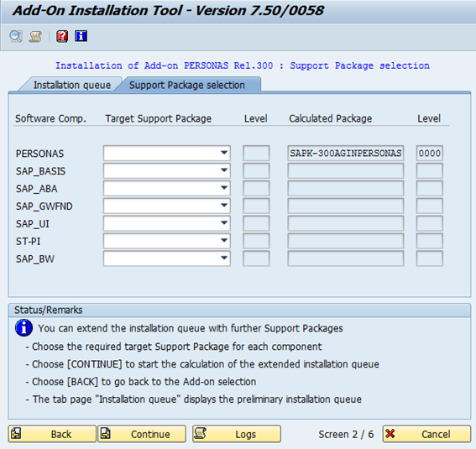Click the magnifier find icon in toolbar
Viewport: 476px width, 449px height.
click(16, 36)
